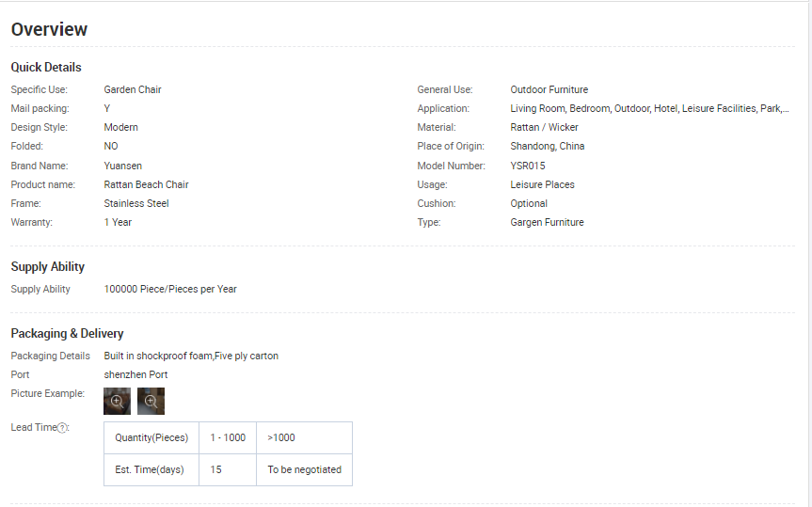Zoom the first packaging picture example

pyautogui.click(x=117, y=402)
